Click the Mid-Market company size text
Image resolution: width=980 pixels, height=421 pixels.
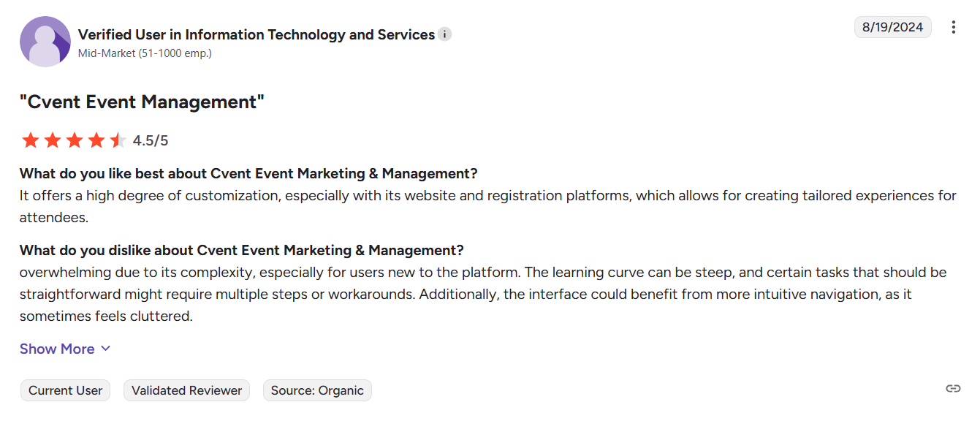click(145, 53)
